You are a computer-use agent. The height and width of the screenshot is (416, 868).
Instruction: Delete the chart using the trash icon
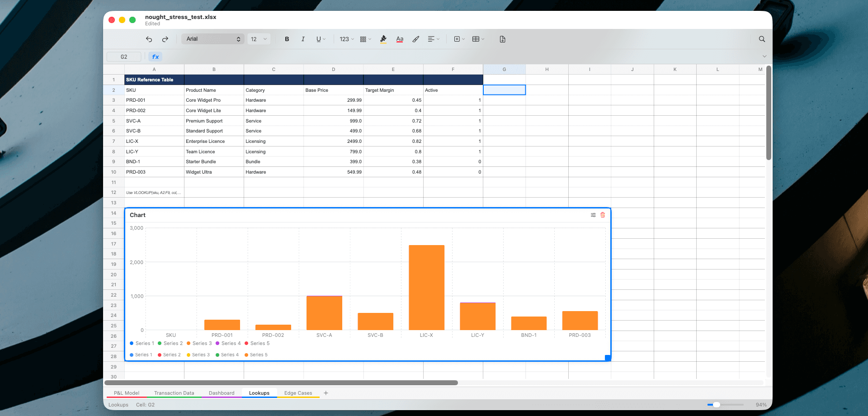click(x=603, y=215)
